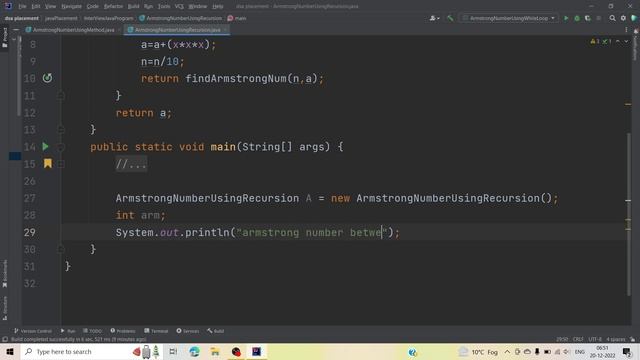Open the Navigate menu
This screenshot has height=360, width=640.
(x=71, y=6)
